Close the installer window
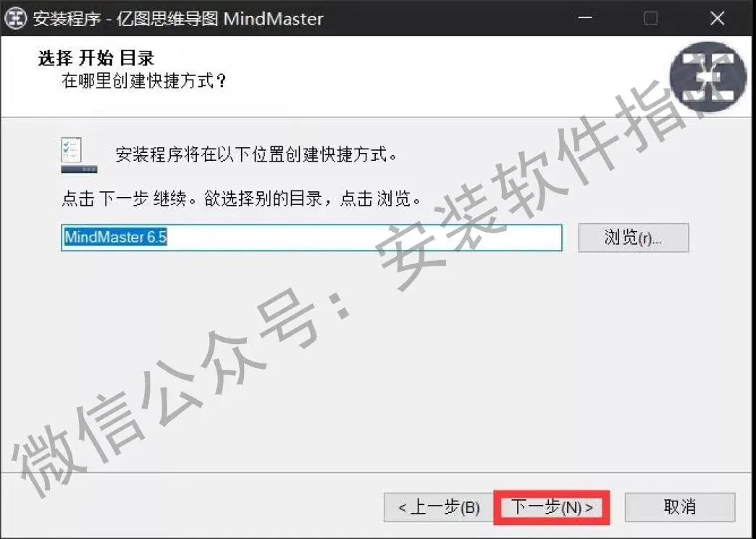Viewport: 756px width, 539px height. coord(717,18)
